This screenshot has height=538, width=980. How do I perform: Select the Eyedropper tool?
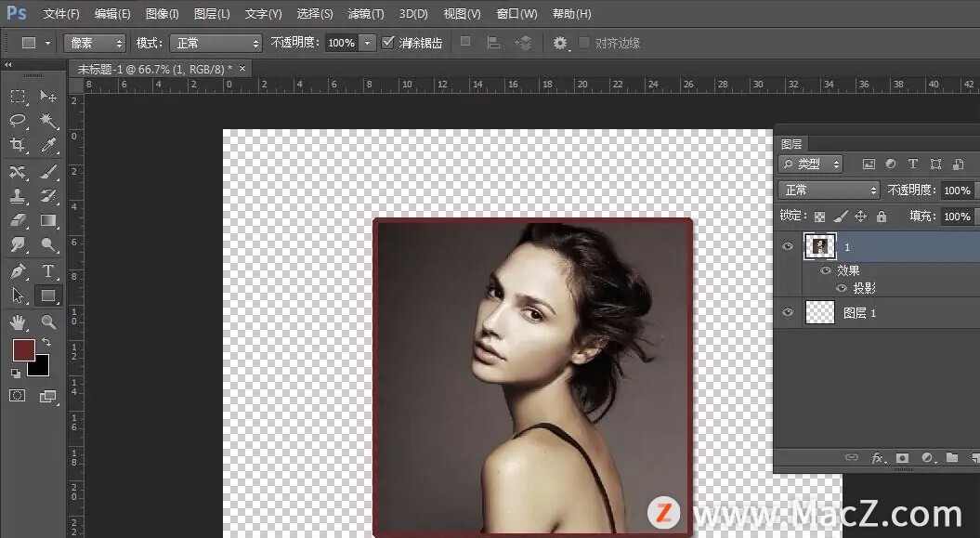[48, 145]
